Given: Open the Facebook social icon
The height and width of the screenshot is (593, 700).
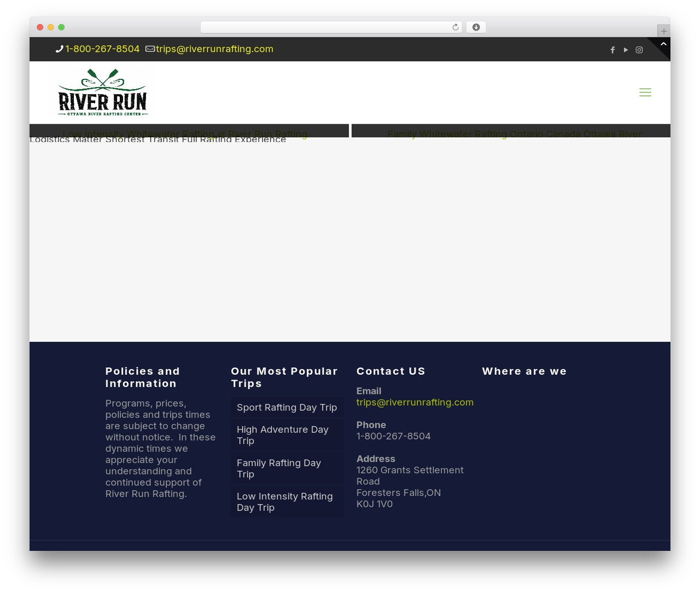Looking at the screenshot, I should point(612,50).
